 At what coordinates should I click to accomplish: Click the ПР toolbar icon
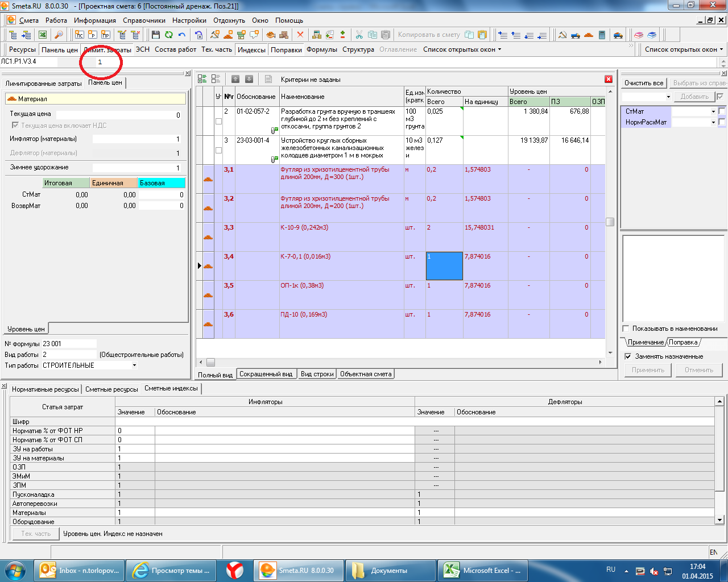106,35
